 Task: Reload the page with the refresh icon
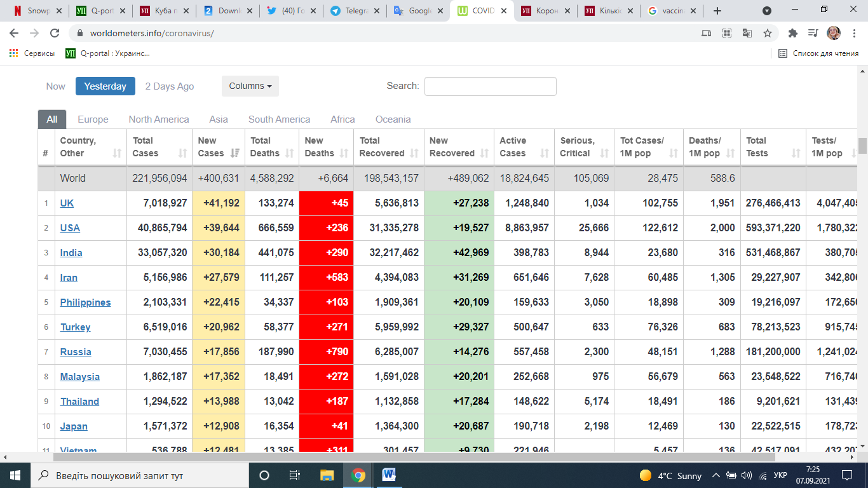coord(55,33)
